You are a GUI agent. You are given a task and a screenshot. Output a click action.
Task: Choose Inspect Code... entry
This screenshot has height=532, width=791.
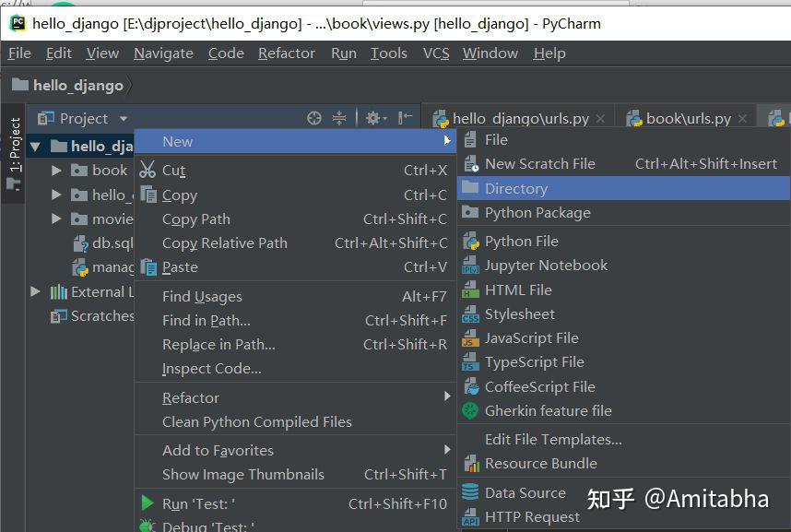pos(296,369)
